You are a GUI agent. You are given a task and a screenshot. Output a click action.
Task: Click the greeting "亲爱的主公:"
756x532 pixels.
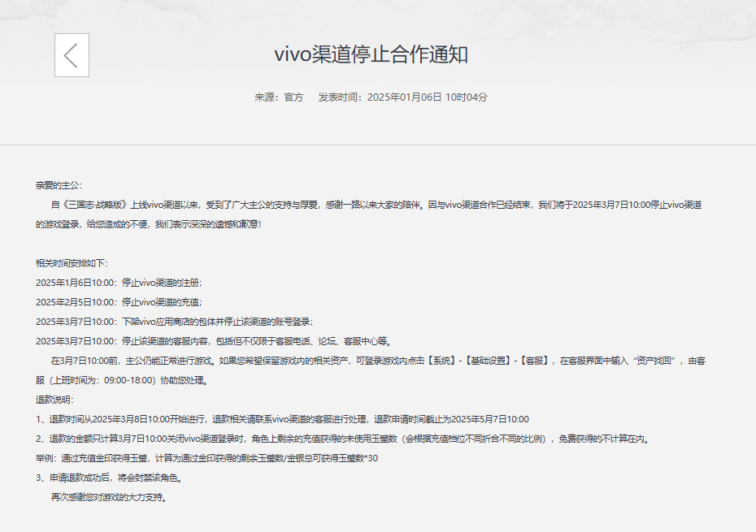coord(59,185)
